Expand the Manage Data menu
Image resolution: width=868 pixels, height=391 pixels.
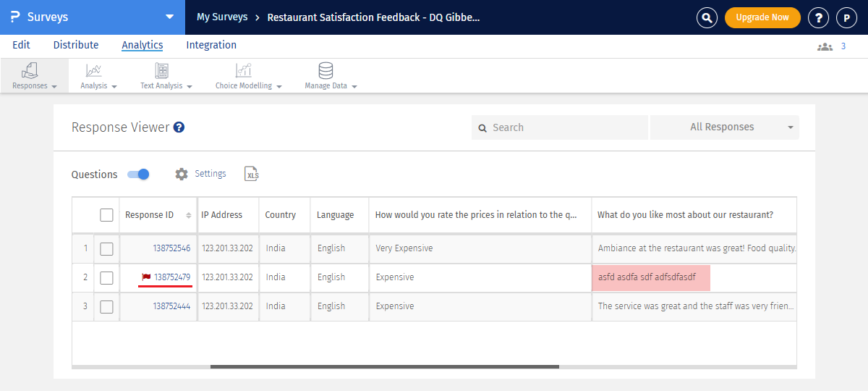click(331, 75)
